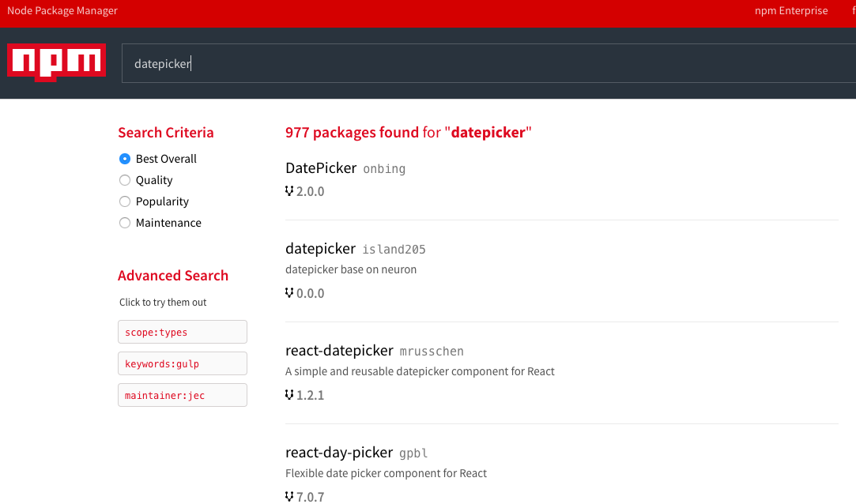Focus the datepicker search input field

pyautogui.click(x=488, y=63)
